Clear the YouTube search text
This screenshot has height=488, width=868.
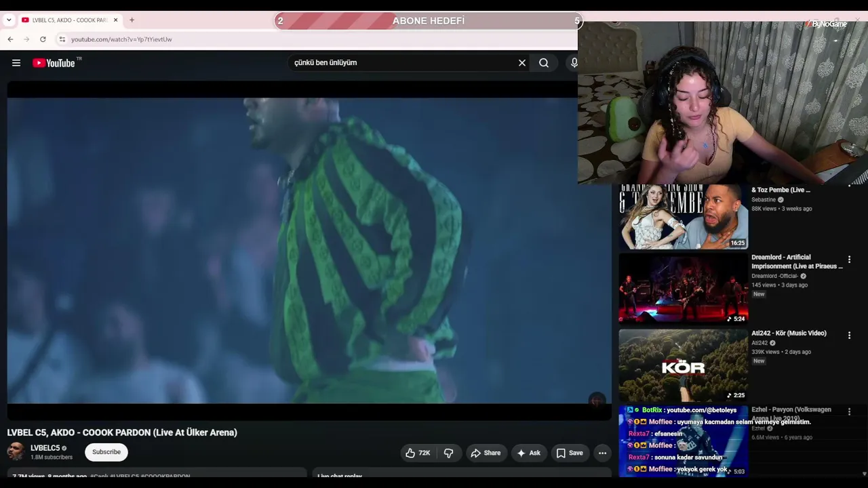(x=522, y=63)
